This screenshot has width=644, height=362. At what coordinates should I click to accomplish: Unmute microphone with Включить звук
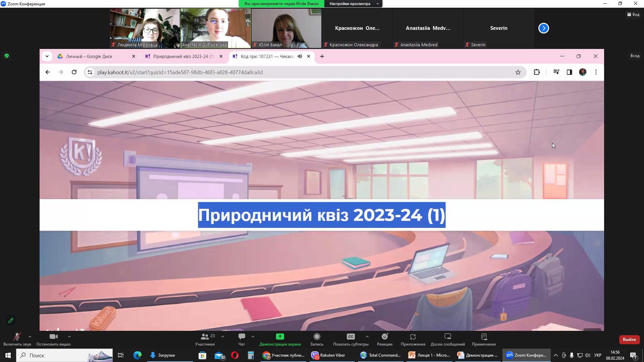(x=17, y=337)
